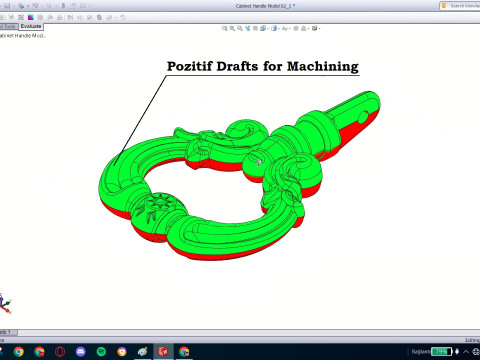The width and height of the screenshot is (480, 360).
Task: Click the Evaluate toolbar icon left of rainbow icon
Action: coord(21,17)
